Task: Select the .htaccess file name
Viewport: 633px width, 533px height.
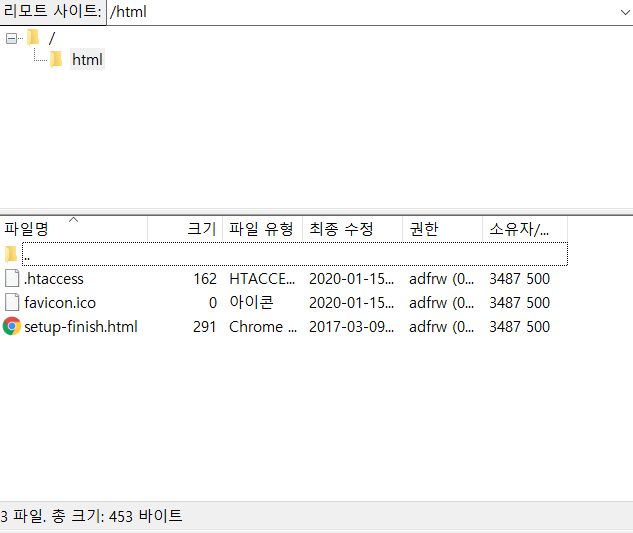Action: 54,279
